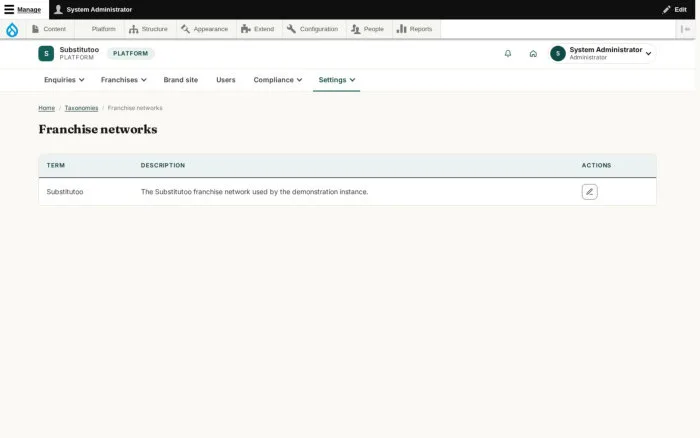Open the Extend toolbar item
Viewport: 700px width, 438px height.
(258, 29)
